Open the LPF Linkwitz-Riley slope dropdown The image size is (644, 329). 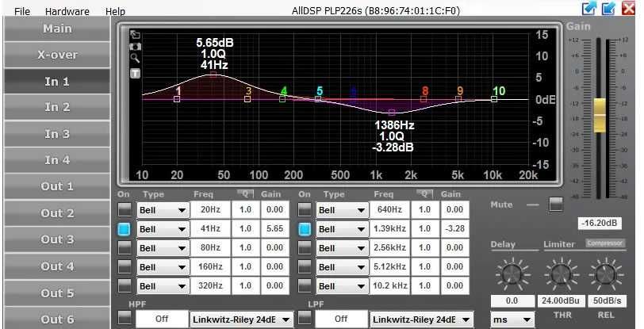coord(421,319)
